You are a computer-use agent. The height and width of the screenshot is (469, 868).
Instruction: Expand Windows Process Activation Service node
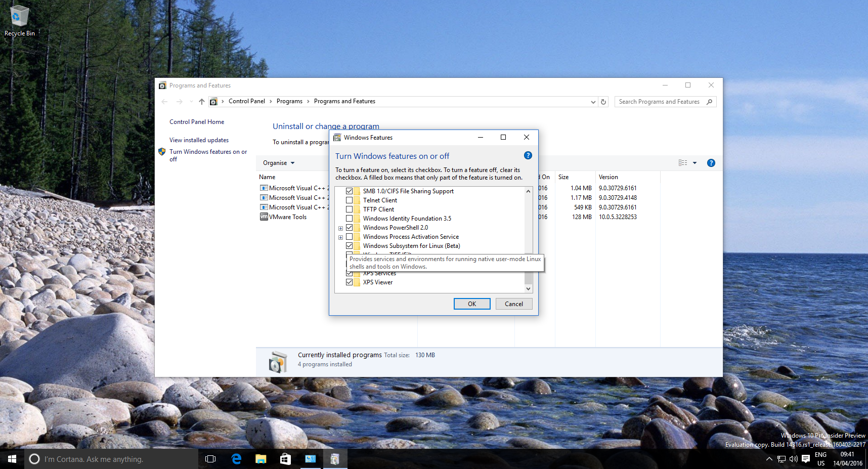click(340, 237)
